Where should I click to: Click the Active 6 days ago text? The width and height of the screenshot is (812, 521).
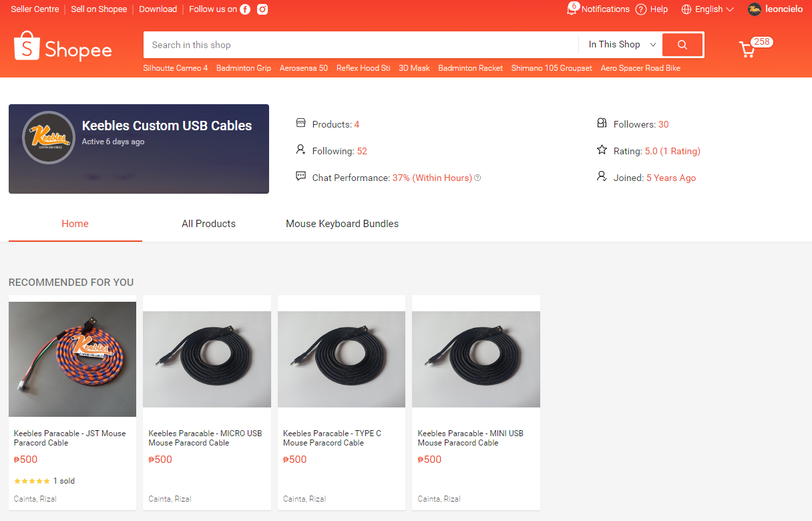(x=113, y=142)
